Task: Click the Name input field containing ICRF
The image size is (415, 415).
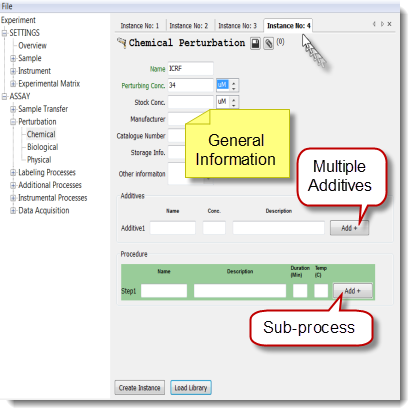Action: [x=190, y=69]
